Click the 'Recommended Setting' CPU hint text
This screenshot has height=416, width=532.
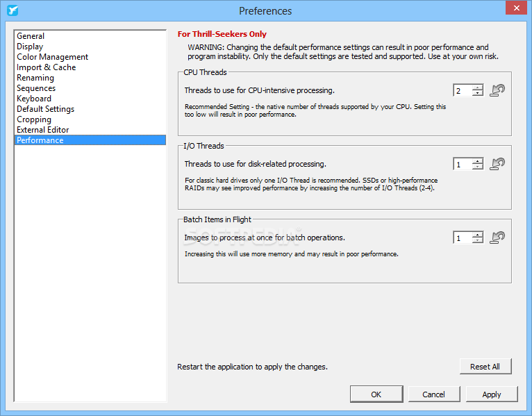tap(315, 110)
